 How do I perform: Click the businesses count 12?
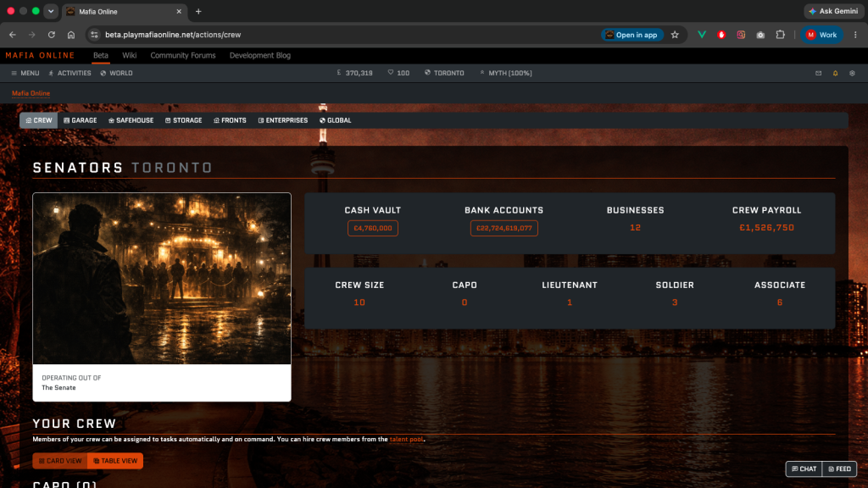tap(635, 227)
